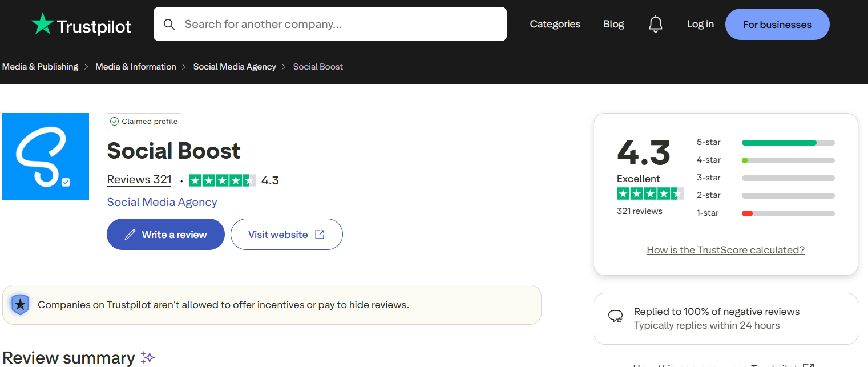This screenshot has height=367, width=868.
Task: Open the notifications bell
Action: pyautogui.click(x=656, y=24)
